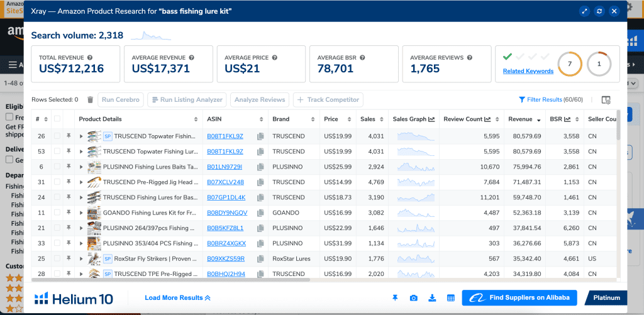
Task: Click the Review Count column chart icon
Action: [x=487, y=119]
